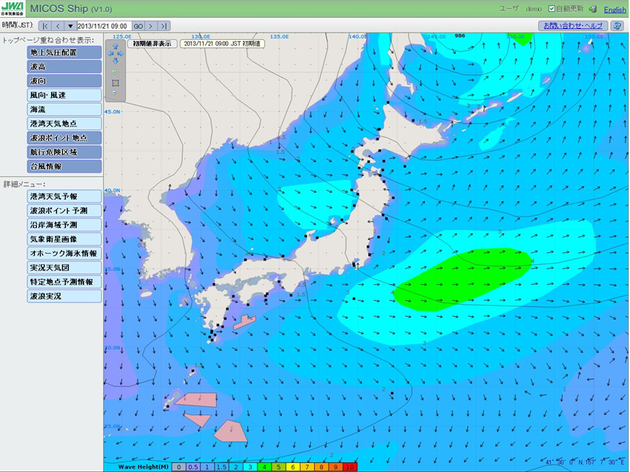
Task: Jump to last time step
Action: point(164,25)
